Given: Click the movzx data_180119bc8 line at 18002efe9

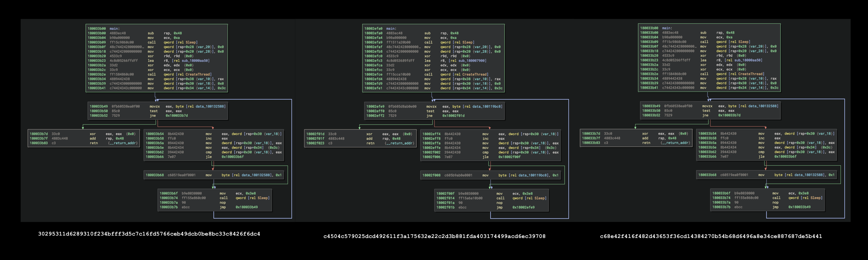Looking at the screenshot, I should tap(434, 107).
